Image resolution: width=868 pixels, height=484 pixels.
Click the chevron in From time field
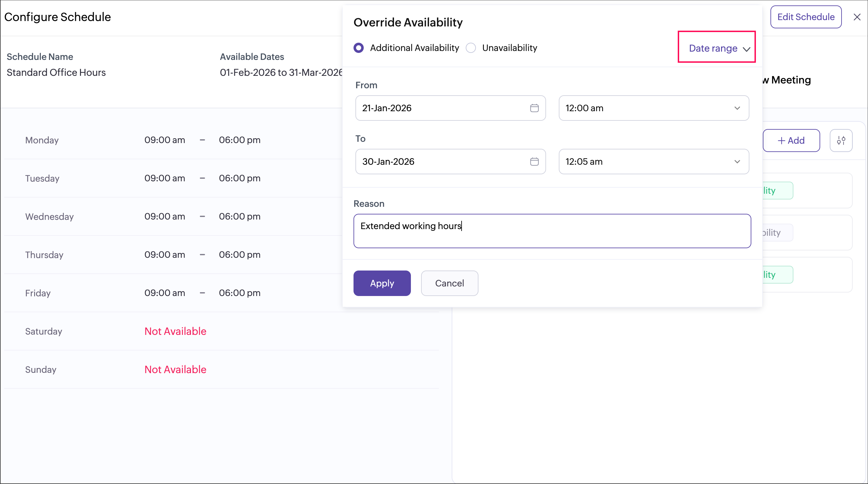pos(737,108)
